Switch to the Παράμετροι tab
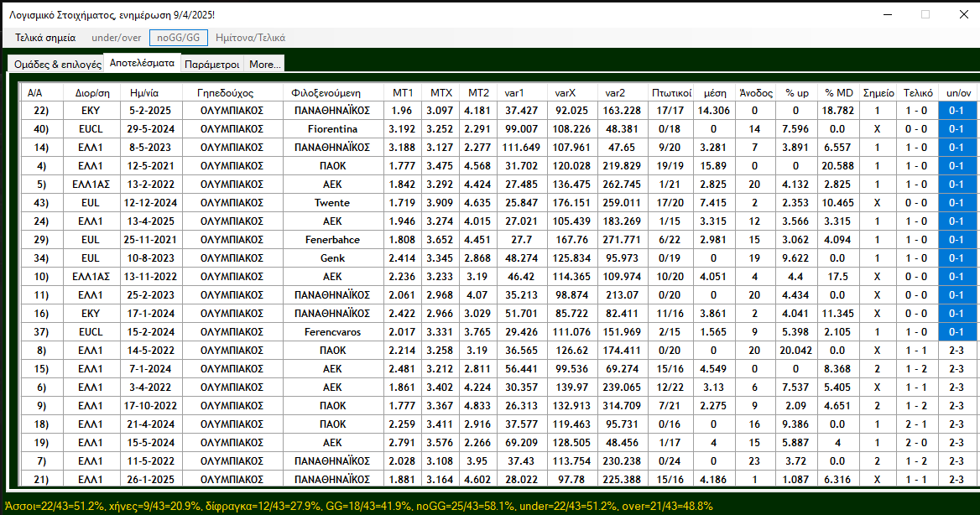980x515 pixels. click(211, 65)
